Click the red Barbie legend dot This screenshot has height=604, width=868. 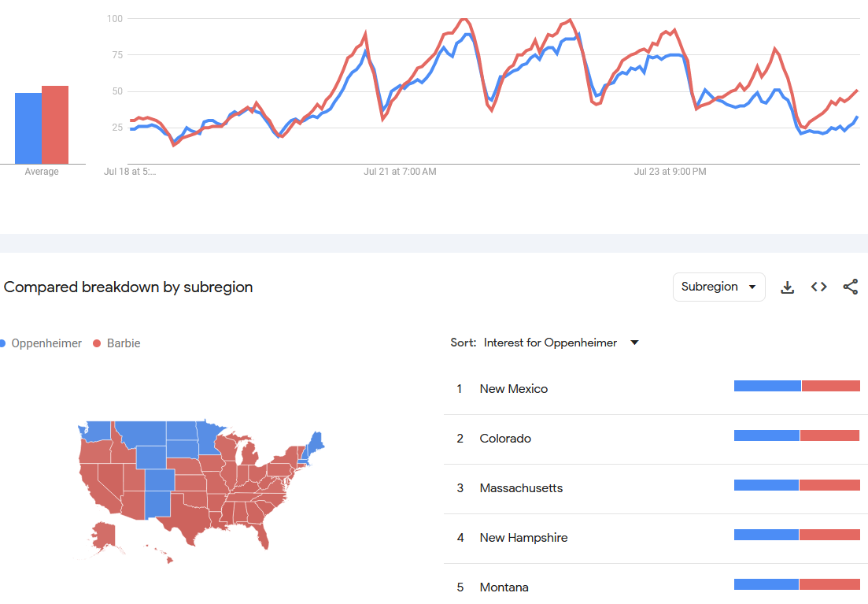pos(98,343)
